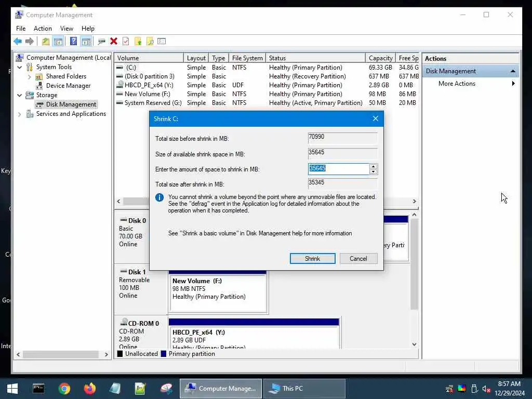Launch Firefox from the taskbar

(x=90, y=389)
